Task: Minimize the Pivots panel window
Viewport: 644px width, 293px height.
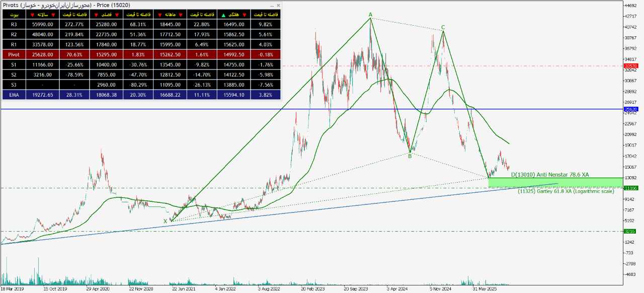Action: (272, 5)
